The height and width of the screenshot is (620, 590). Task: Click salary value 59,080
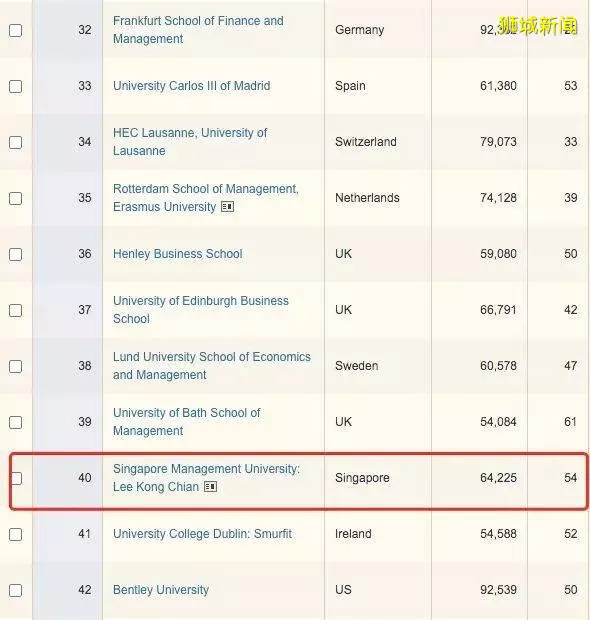(x=498, y=254)
